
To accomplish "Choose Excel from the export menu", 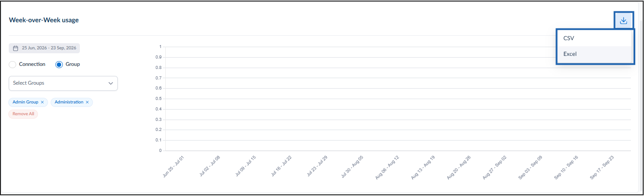I will coord(595,54).
